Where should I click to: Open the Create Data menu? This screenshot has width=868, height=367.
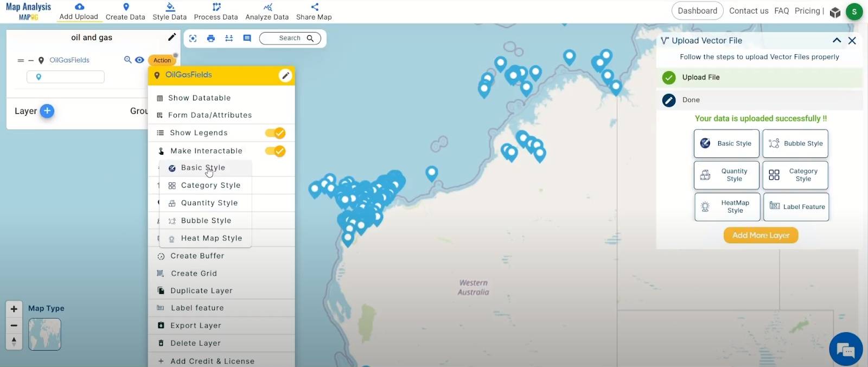coord(125,11)
